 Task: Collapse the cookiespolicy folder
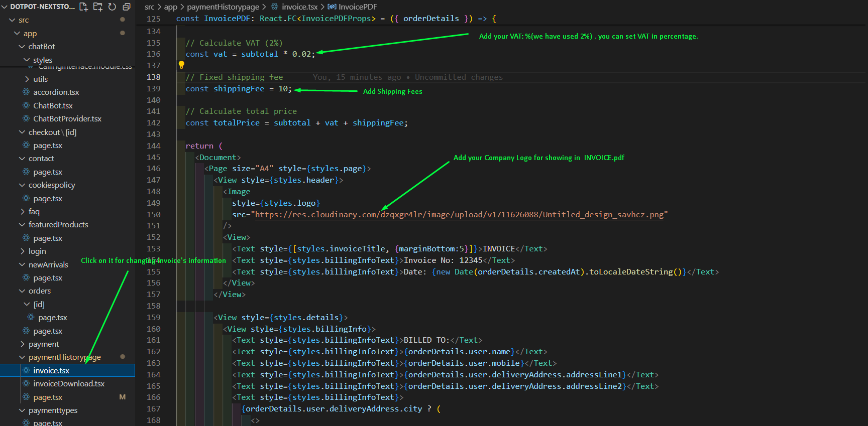pyautogui.click(x=22, y=185)
